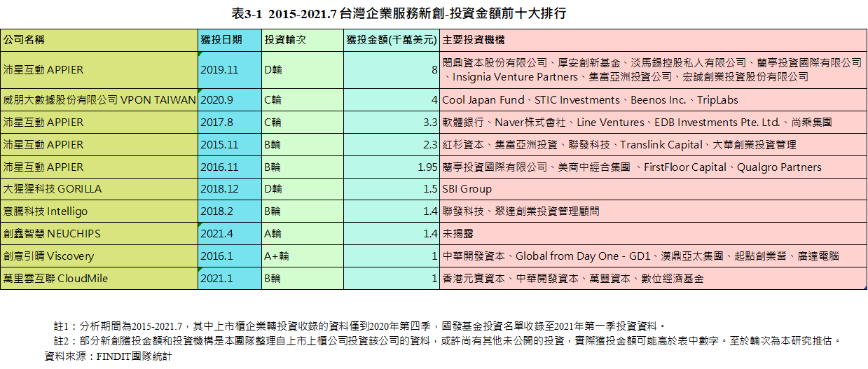Select 威朋大數據股份有限公司 VPON TAIWAN cell
Image resolution: width=868 pixels, height=369 pixels.
coord(99,100)
